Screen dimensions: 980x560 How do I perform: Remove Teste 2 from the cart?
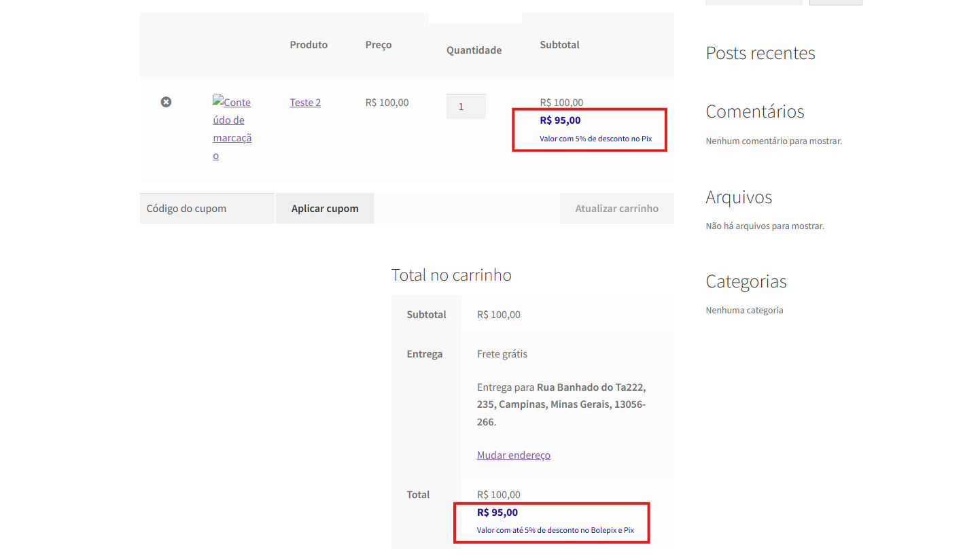coord(166,102)
